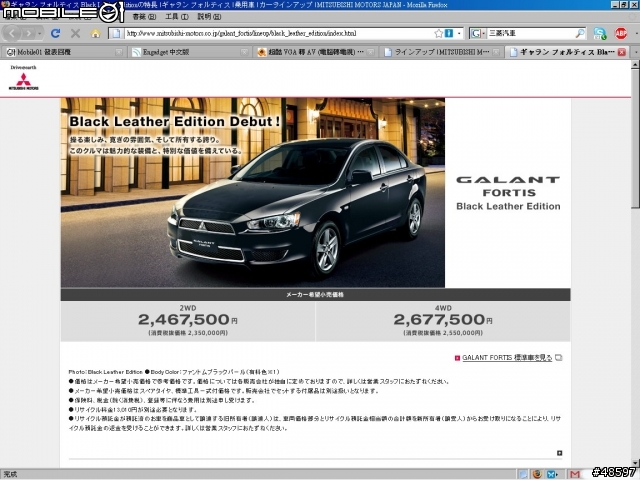640x480 pixels.
Task: Open the Google search engine selector
Action: [x=478, y=33]
